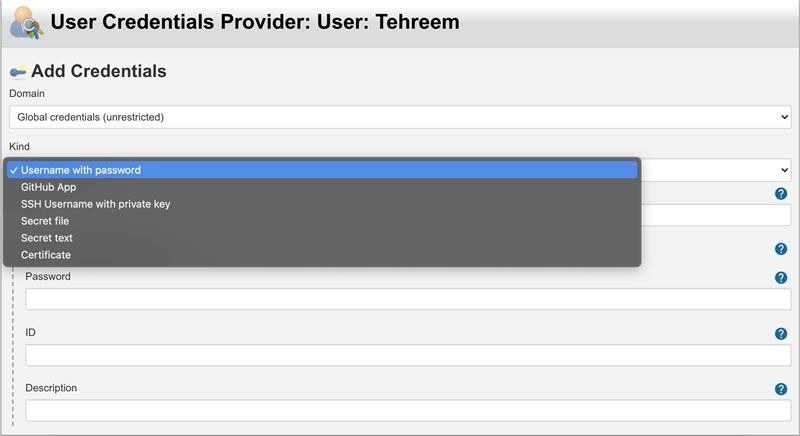Screen dimensions: 800x436
Task: Click the help icon directly above Password's help
Action: (x=781, y=250)
